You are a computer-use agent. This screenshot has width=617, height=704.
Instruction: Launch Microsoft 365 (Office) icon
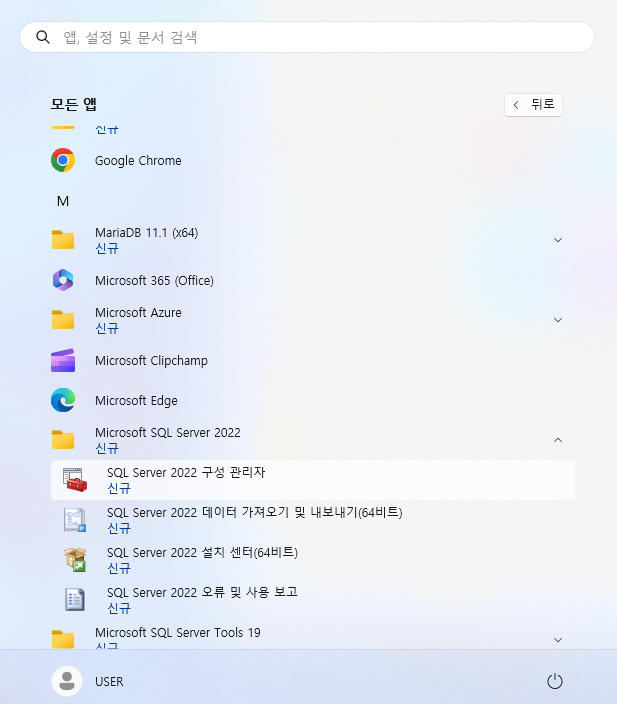63,280
